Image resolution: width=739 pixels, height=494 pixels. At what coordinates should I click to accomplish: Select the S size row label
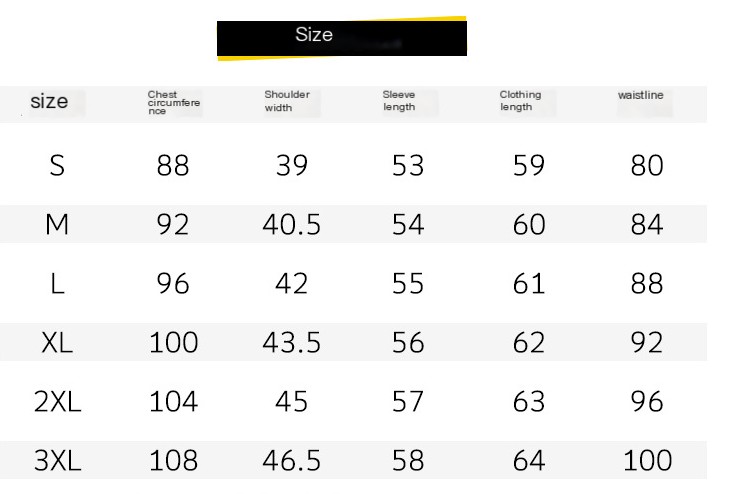[57, 165]
